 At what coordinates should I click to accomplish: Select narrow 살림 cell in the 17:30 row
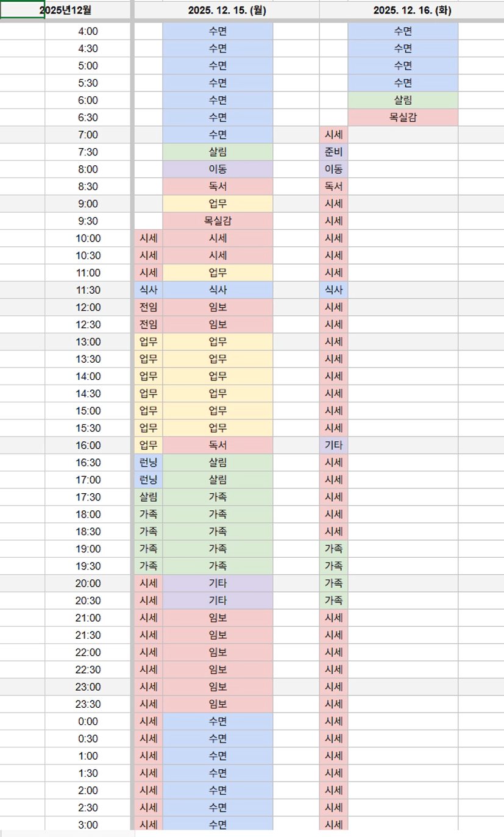tap(148, 497)
